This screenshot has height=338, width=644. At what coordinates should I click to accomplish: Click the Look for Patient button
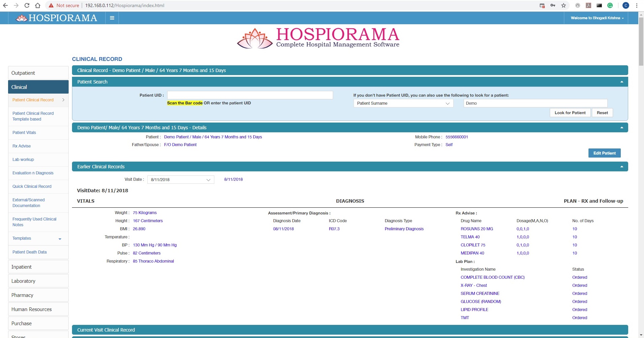(x=570, y=113)
